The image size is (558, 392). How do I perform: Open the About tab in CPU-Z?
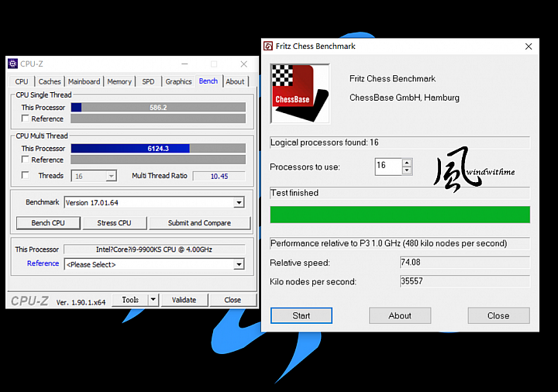coord(236,81)
